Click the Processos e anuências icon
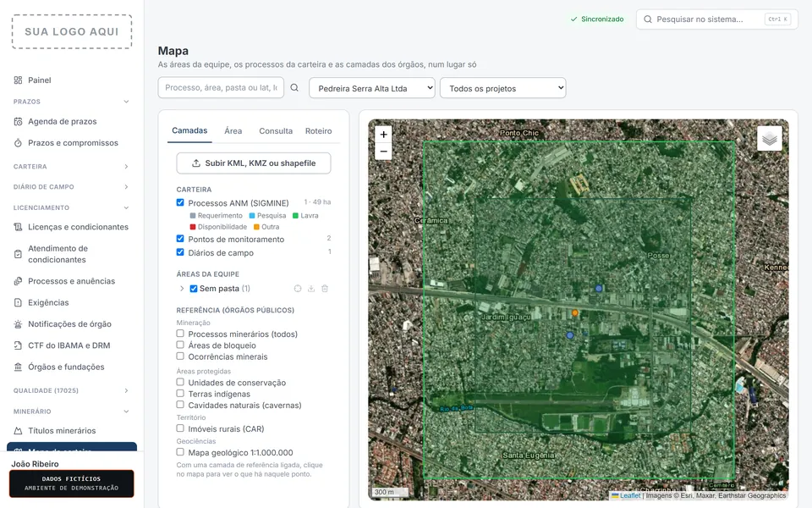812x508 pixels. coord(18,281)
